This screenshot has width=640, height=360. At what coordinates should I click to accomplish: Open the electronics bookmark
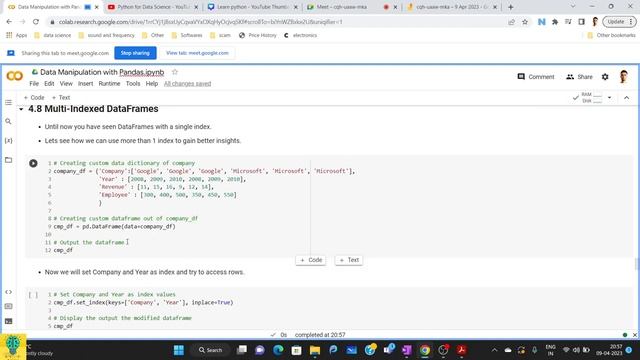pyautogui.click(x=300, y=36)
